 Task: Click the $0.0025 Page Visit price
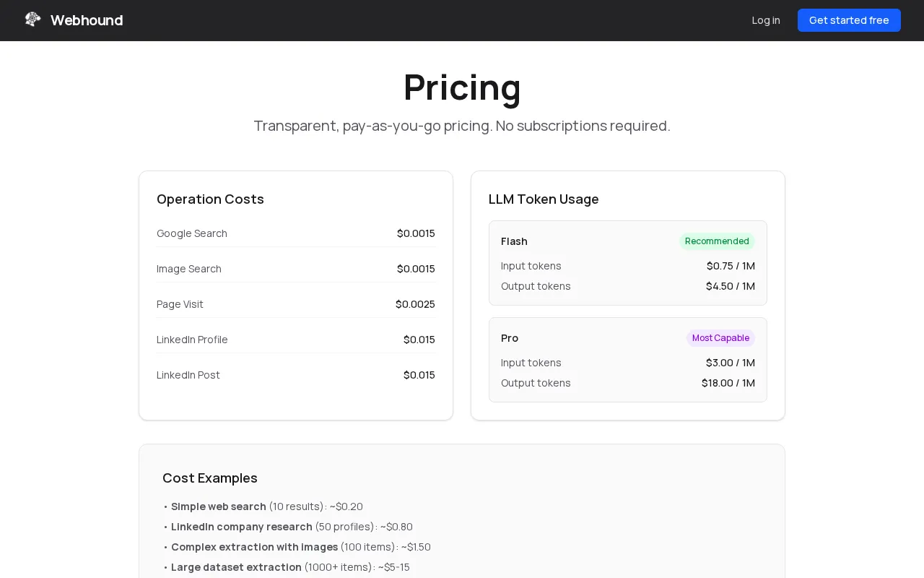pos(415,304)
